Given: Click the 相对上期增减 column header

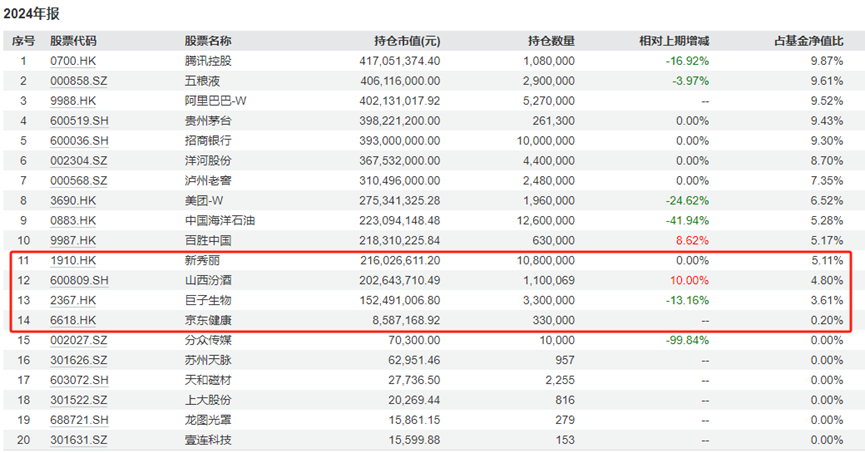Looking at the screenshot, I should (x=674, y=41).
